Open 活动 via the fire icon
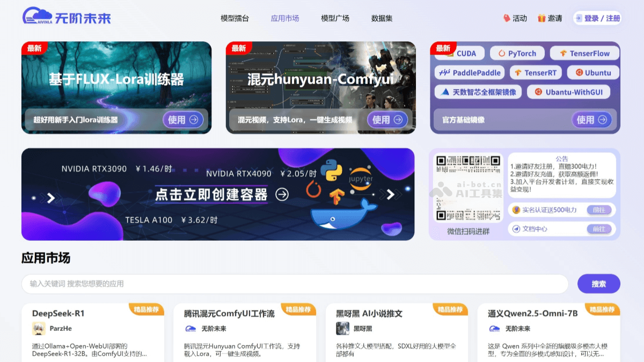 (x=515, y=18)
